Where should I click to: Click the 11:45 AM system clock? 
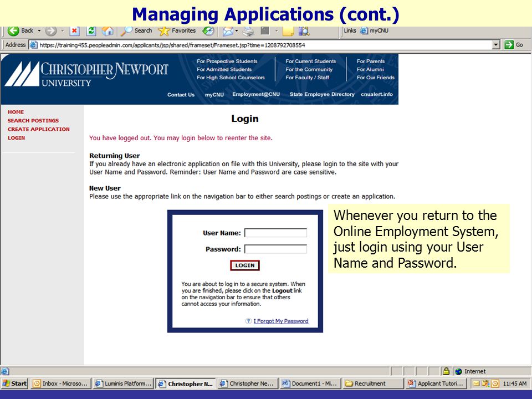[515, 383]
